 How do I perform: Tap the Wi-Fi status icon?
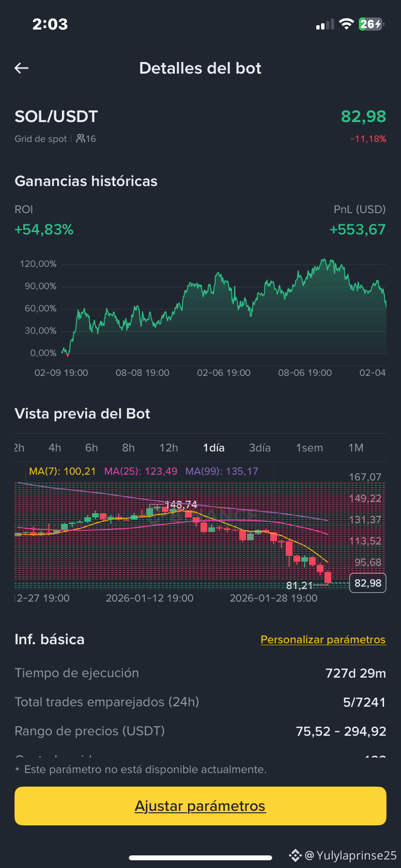pyautogui.click(x=346, y=24)
